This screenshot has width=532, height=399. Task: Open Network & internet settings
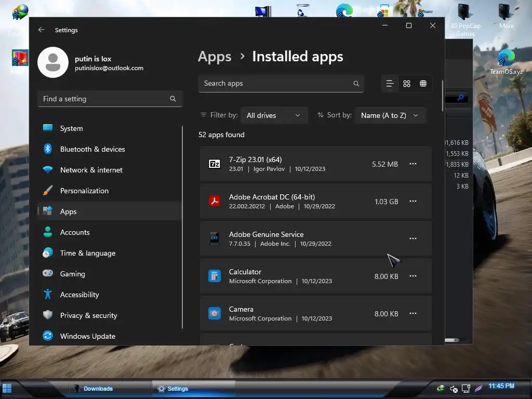[x=110, y=170]
